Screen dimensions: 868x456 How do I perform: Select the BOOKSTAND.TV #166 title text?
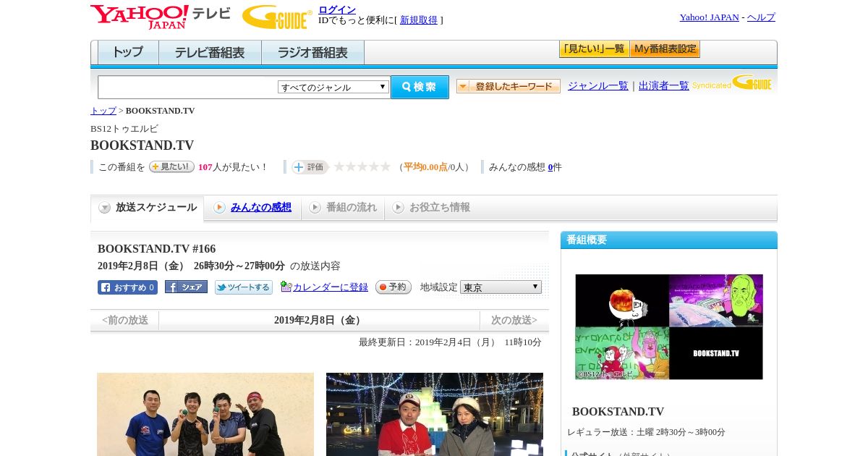[156, 249]
